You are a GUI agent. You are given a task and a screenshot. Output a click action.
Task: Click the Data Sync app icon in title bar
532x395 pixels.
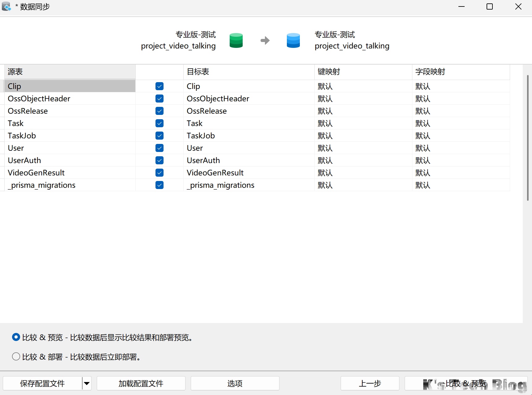6,6
